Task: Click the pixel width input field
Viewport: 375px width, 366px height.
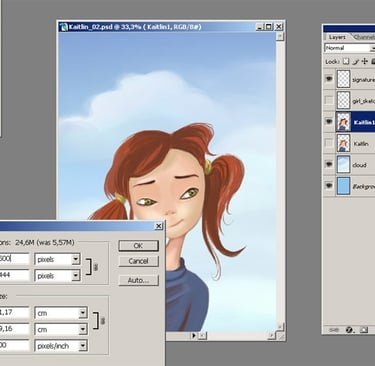Action: pyautogui.click(x=15, y=259)
